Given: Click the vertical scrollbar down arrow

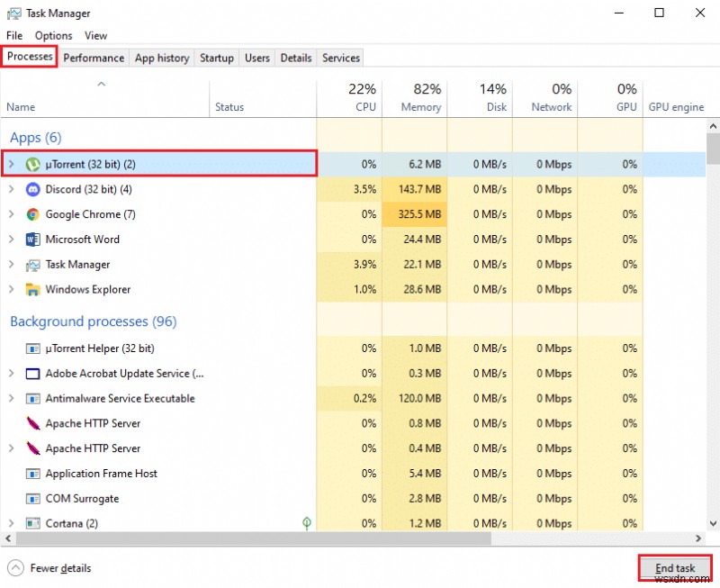Looking at the screenshot, I should pyautogui.click(x=713, y=523).
